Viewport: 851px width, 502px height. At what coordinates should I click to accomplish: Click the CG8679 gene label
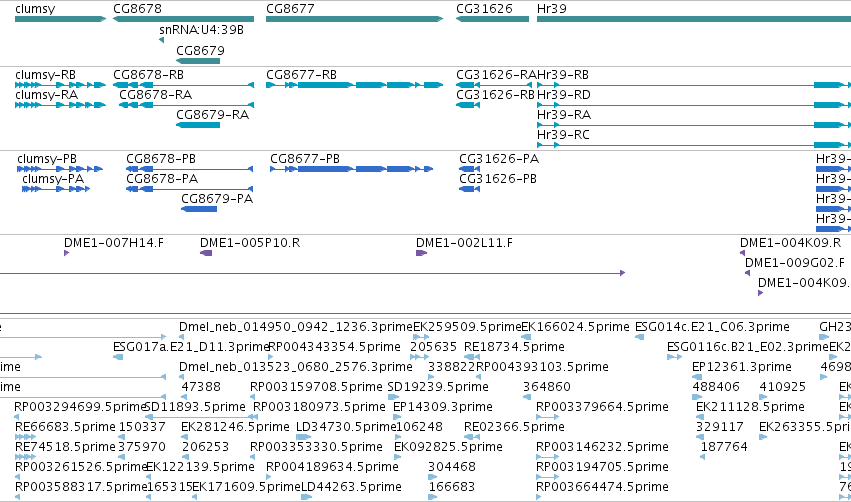point(200,50)
